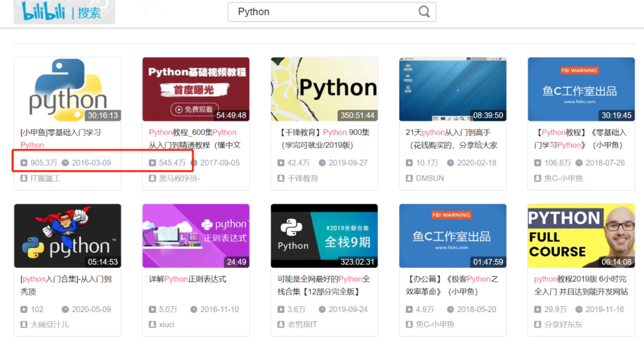Viewport: 644px width, 345px height.
Task: Open the 全栈9期 thumbnail
Action: coord(324,236)
